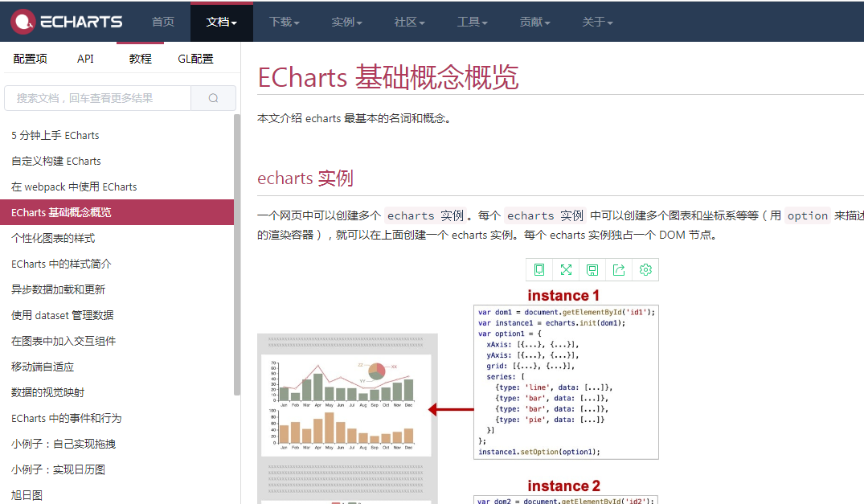Open the 实例 dropdown
The image size is (864, 504).
click(x=346, y=22)
